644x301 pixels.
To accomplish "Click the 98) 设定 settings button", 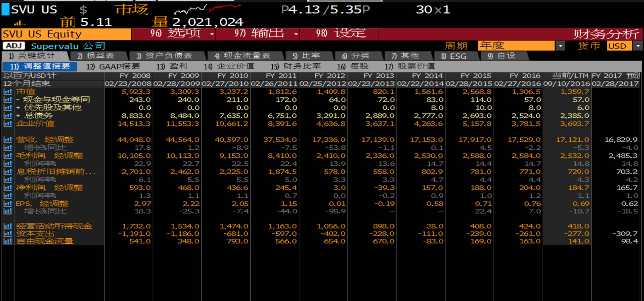I will pos(340,34).
